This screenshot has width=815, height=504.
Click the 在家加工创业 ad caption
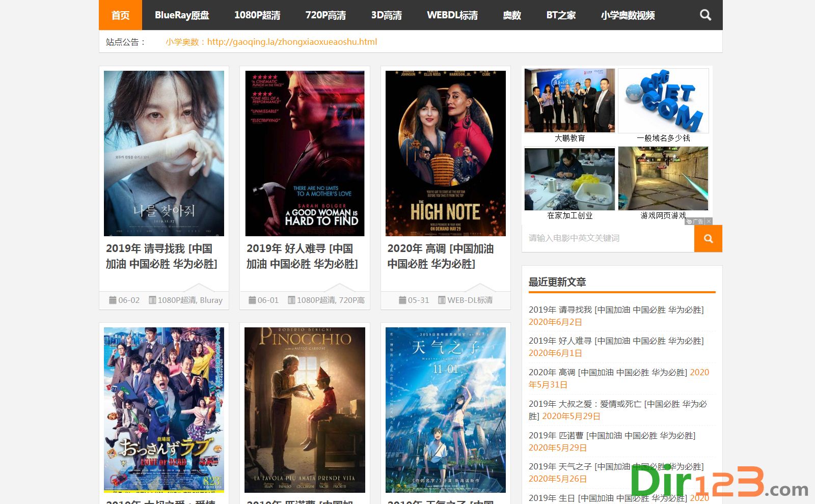569,215
